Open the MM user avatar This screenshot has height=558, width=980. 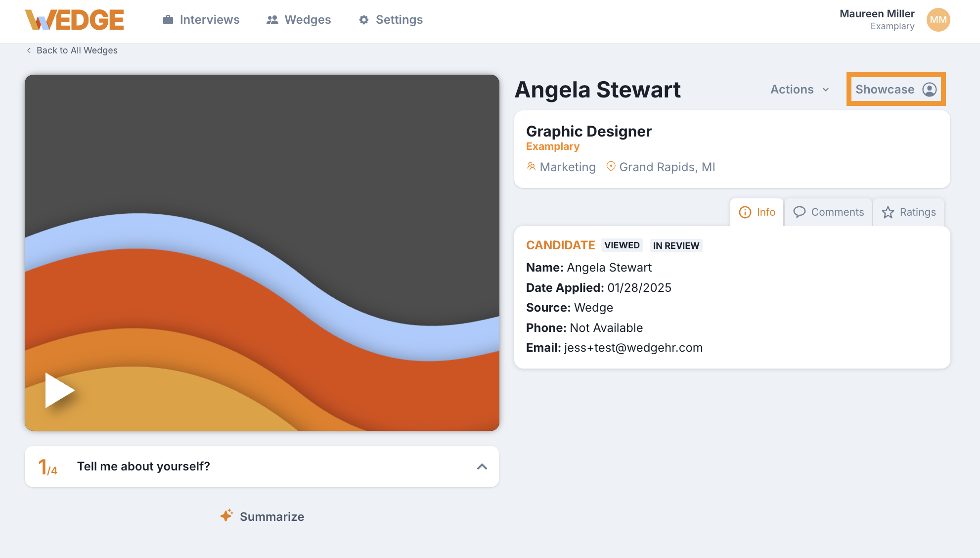click(x=938, y=20)
